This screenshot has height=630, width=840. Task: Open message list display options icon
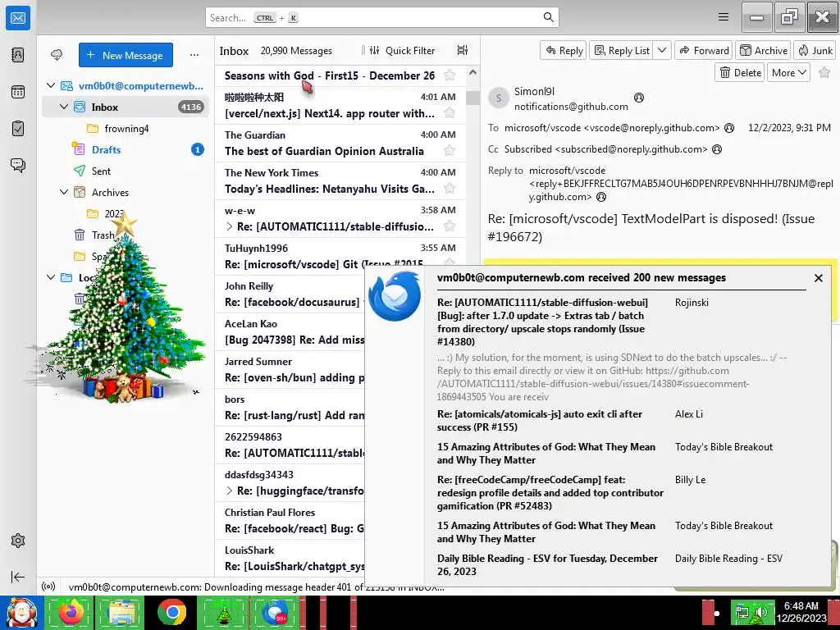(x=463, y=50)
